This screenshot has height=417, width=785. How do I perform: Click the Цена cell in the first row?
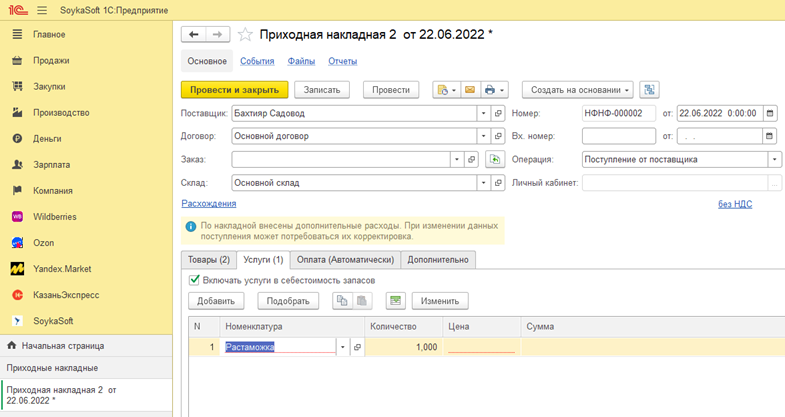(x=482, y=347)
